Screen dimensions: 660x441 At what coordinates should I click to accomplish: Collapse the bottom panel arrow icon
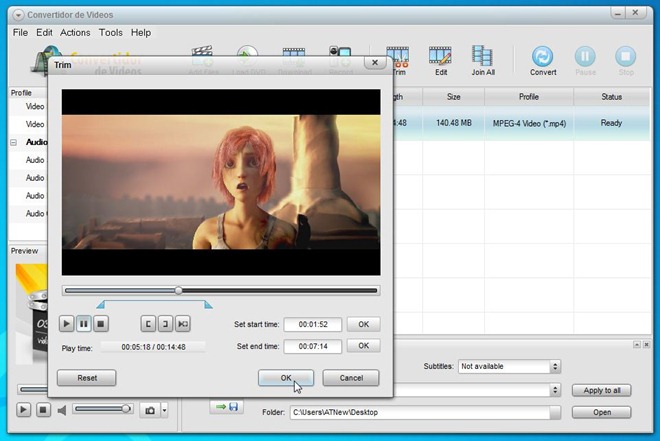(637, 345)
